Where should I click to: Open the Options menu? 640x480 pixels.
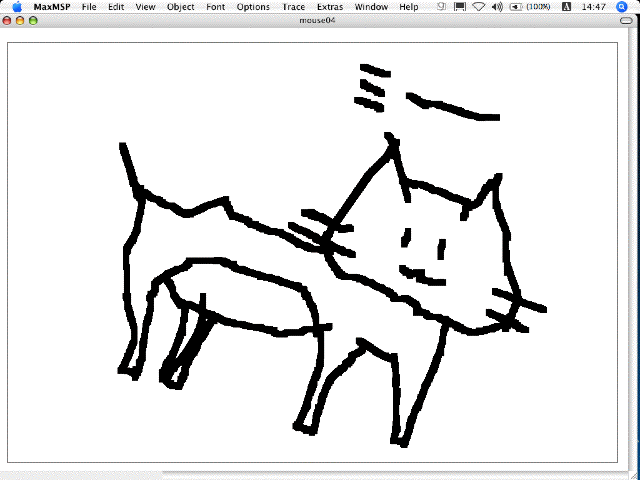[x=253, y=7]
